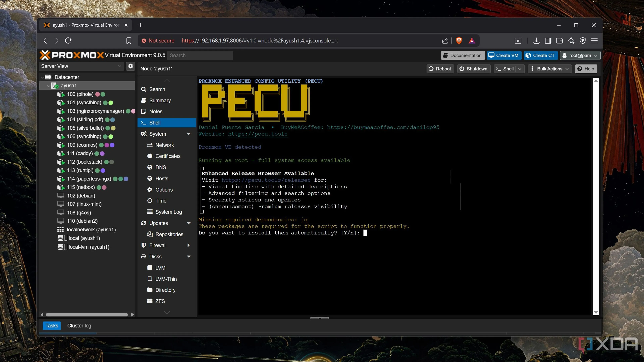Viewport: 644px width, 362px height.
Task: Click the Create VM button
Action: 504,55
